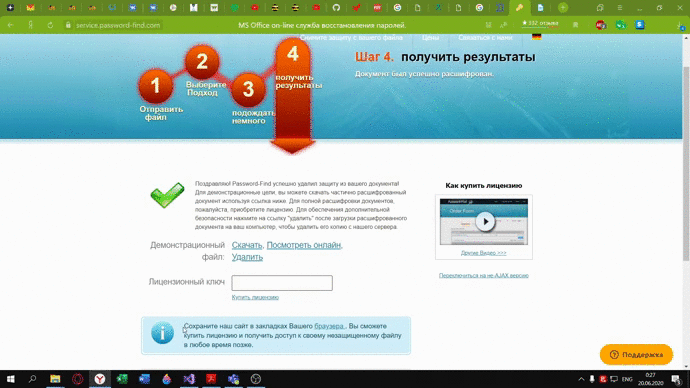Click the blue S extension icon
The width and height of the screenshot is (690, 388).
pyautogui.click(x=640, y=25)
